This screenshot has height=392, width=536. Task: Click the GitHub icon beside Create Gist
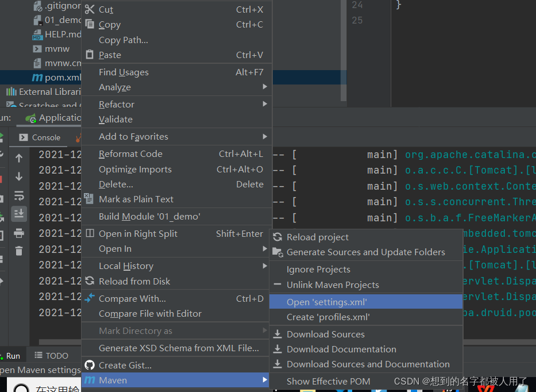click(90, 364)
